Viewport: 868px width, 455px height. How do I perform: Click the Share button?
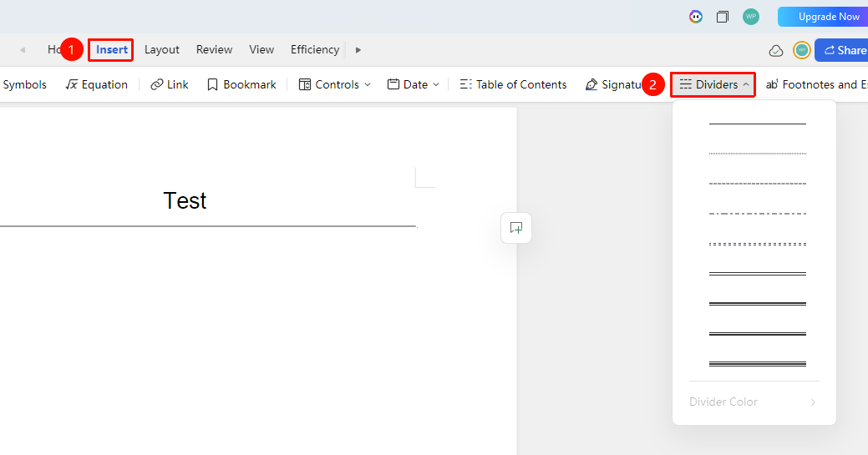click(x=841, y=50)
